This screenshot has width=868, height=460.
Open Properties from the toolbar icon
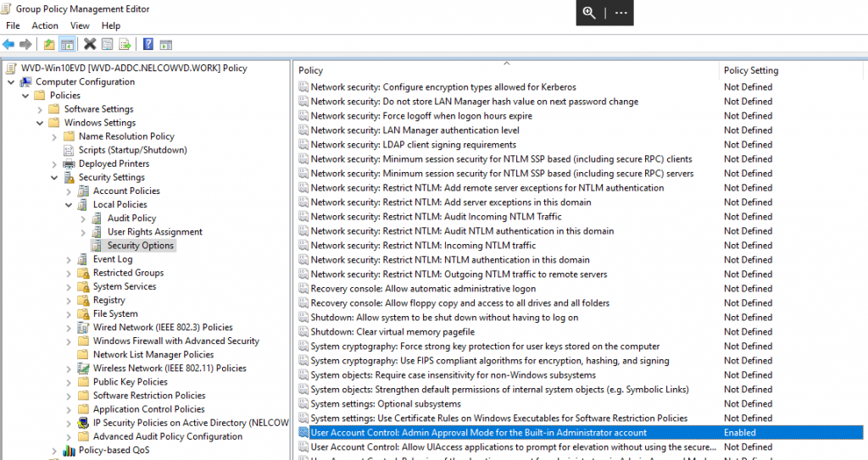[108, 44]
